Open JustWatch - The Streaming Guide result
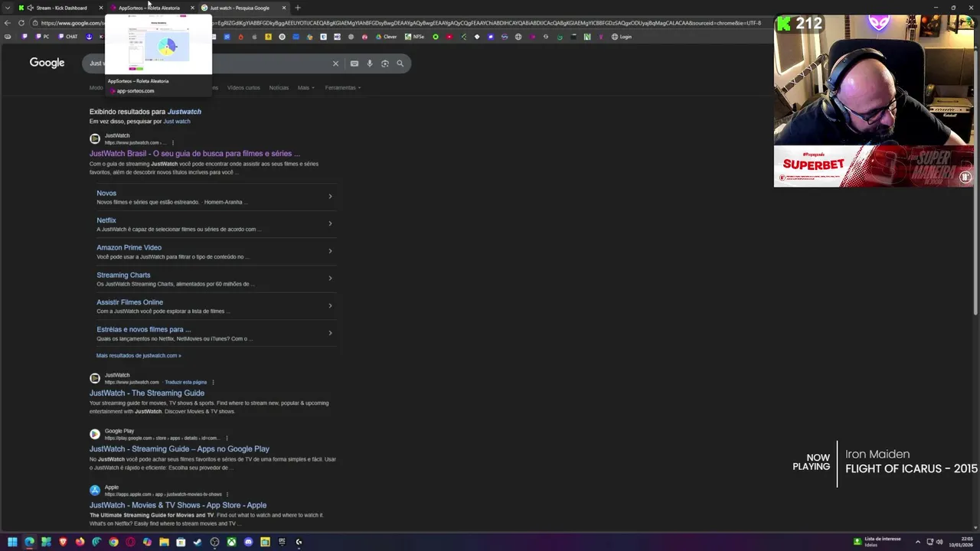The width and height of the screenshot is (980, 551). click(147, 393)
